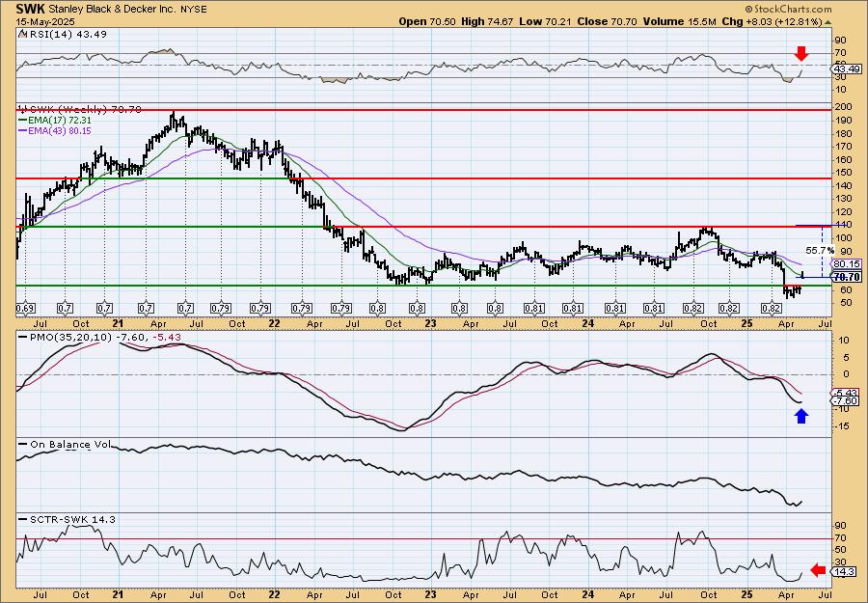Click the black legend line before PMO(35,20,10)
868x603 pixels.
(22, 337)
